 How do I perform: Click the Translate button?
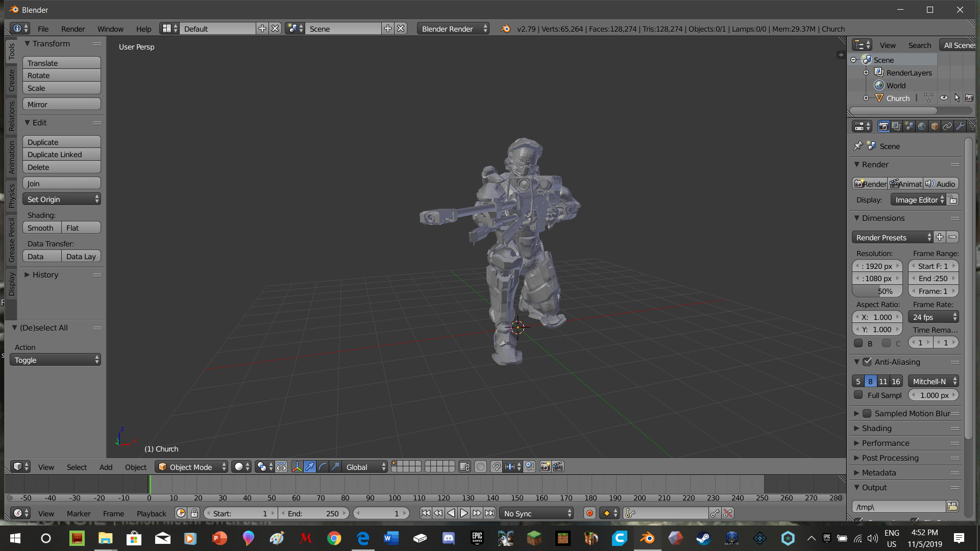pyautogui.click(x=62, y=63)
